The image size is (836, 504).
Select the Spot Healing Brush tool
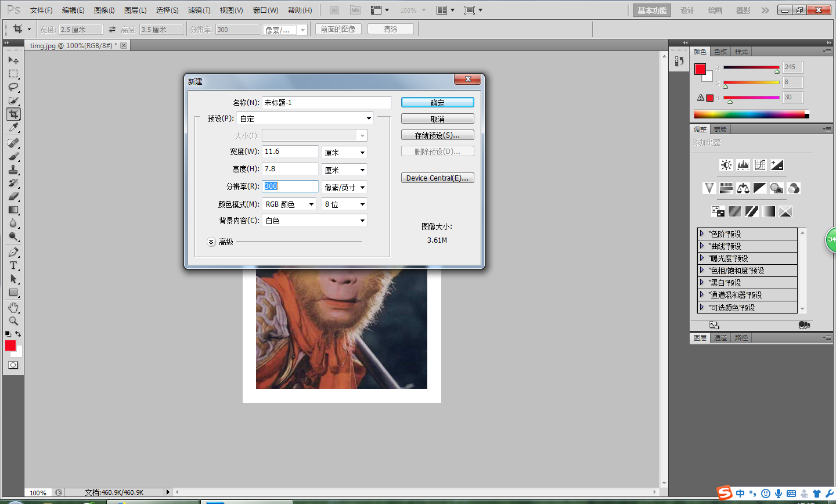coord(13,143)
